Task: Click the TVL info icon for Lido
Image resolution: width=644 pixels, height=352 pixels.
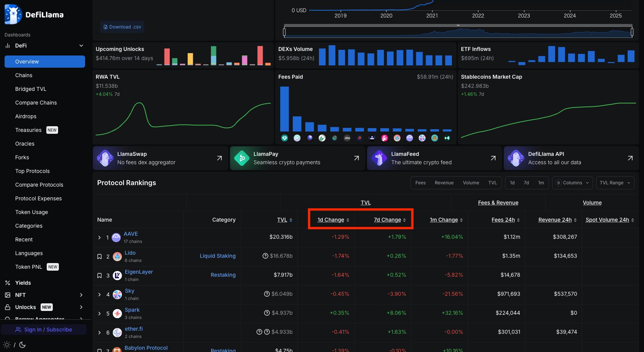Action: pos(265,256)
